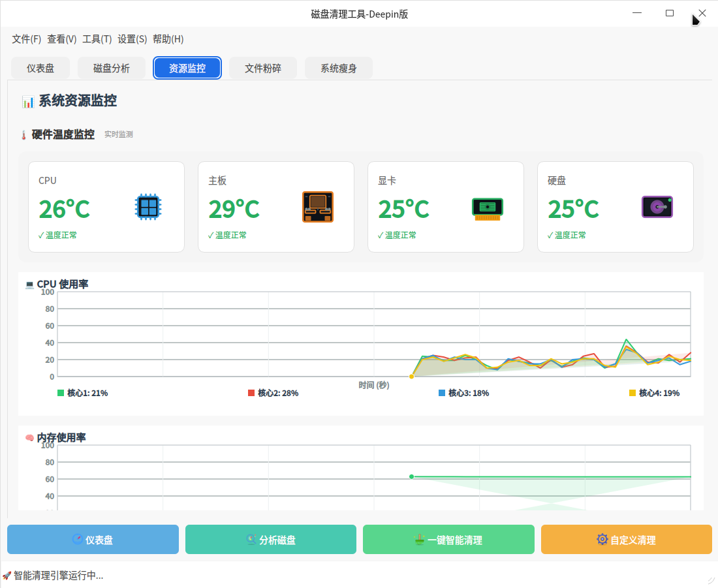This screenshot has width=718, height=588.
Task: Open 自定义清理
Action: 627,540
